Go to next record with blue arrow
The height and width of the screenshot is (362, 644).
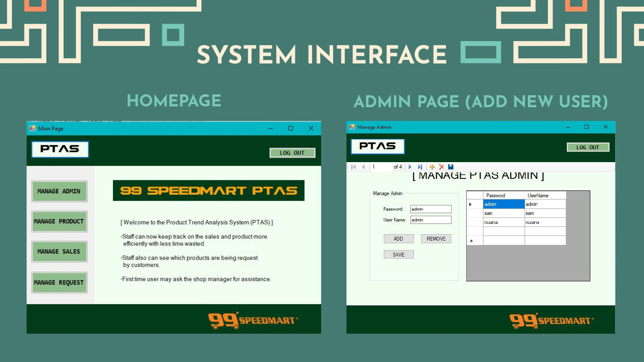410,167
